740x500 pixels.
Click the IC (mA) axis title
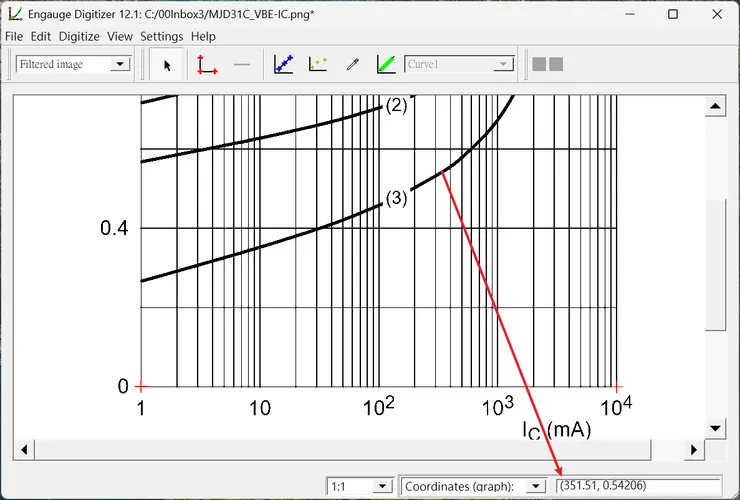tap(556, 430)
